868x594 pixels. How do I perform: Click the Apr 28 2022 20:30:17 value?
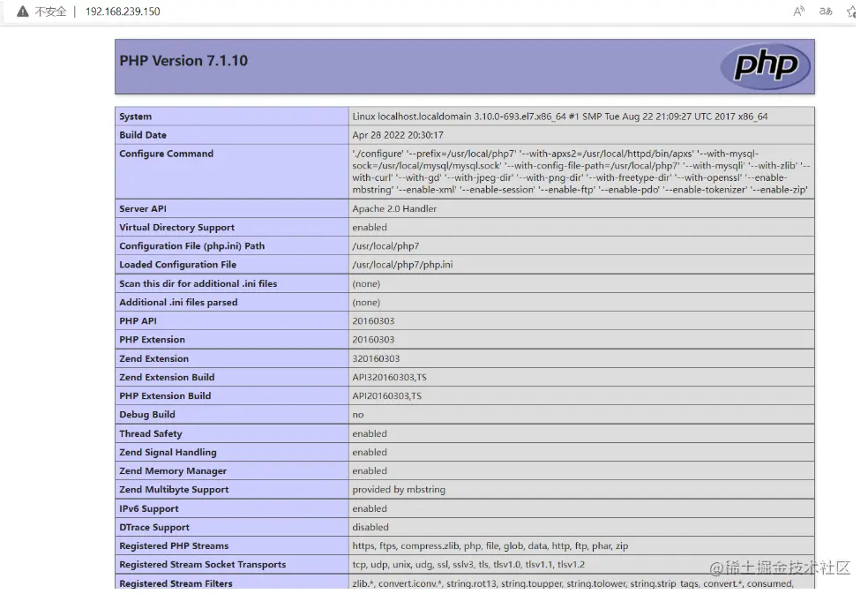tap(398, 135)
